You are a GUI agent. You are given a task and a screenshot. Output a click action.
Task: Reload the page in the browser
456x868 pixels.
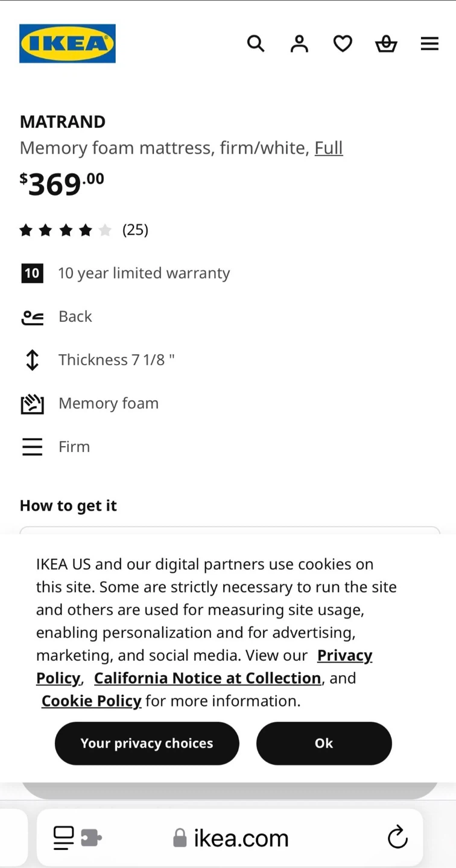397,837
